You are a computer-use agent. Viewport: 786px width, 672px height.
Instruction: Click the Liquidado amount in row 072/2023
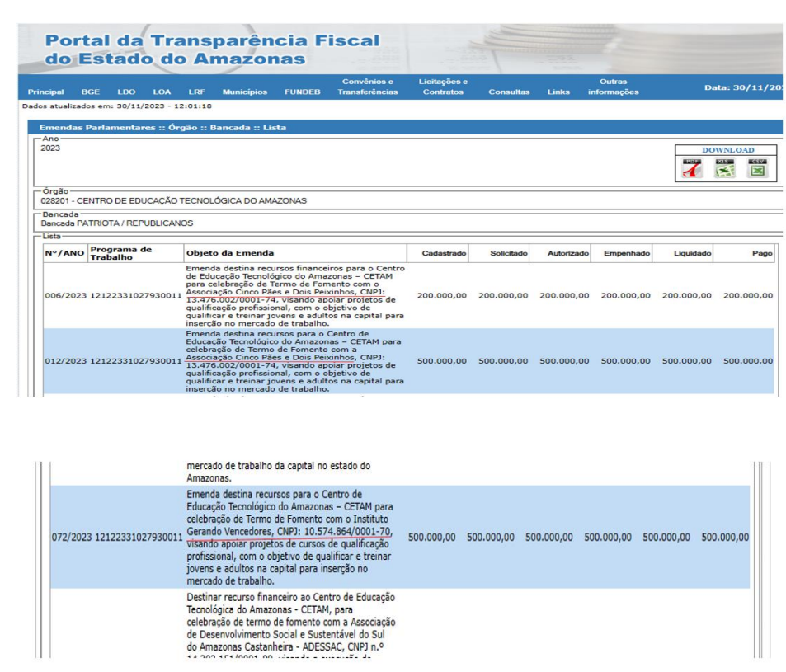[x=666, y=538]
